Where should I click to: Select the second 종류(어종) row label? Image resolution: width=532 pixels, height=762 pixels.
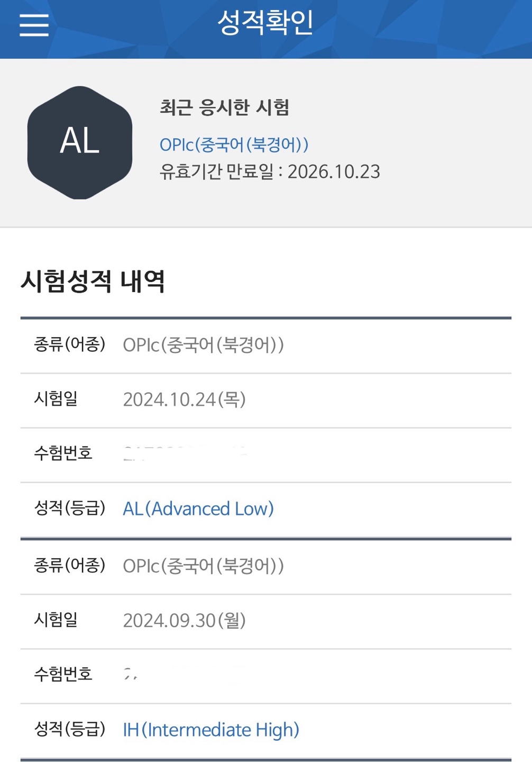tap(69, 564)
